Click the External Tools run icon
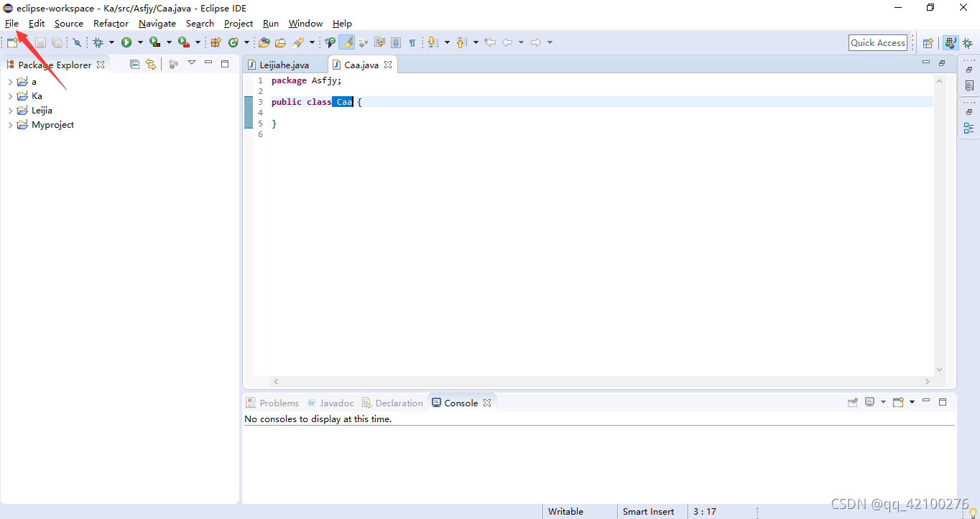The width and height of the screenshot is (980, 519). point(183,42)
